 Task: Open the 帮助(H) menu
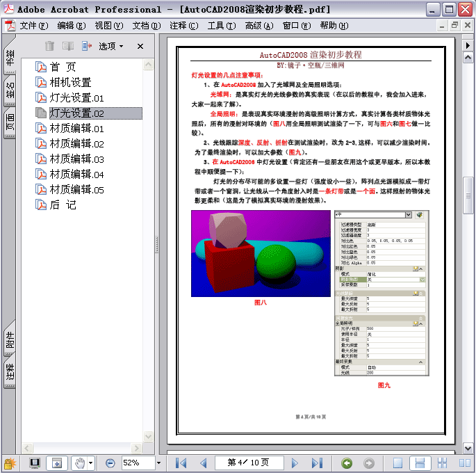(x=334, y=26)
